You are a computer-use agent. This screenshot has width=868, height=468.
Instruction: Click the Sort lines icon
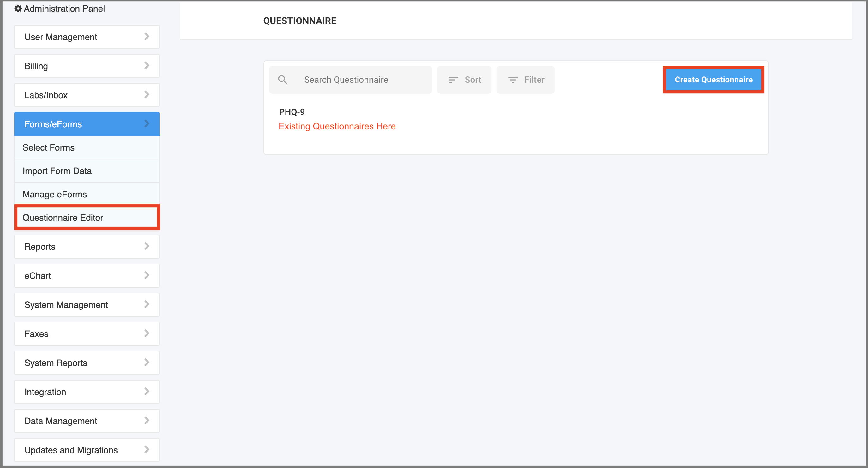point(453,80)
